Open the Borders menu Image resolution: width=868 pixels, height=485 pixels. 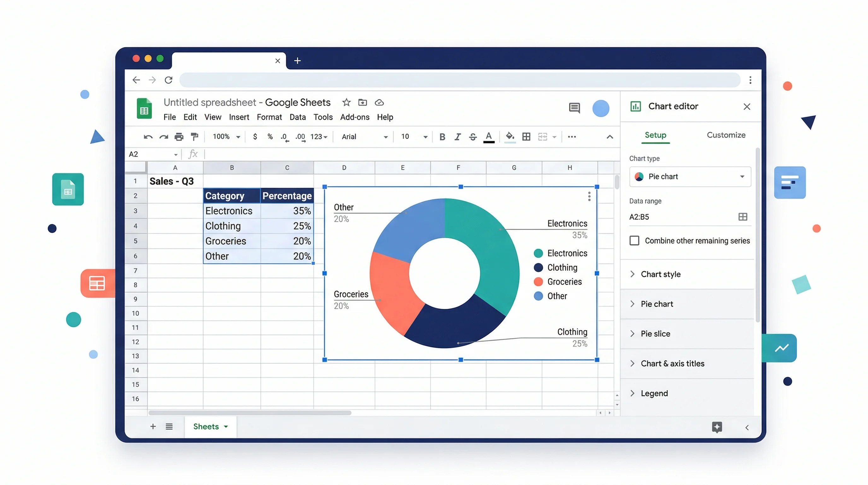tap(526, 137)
